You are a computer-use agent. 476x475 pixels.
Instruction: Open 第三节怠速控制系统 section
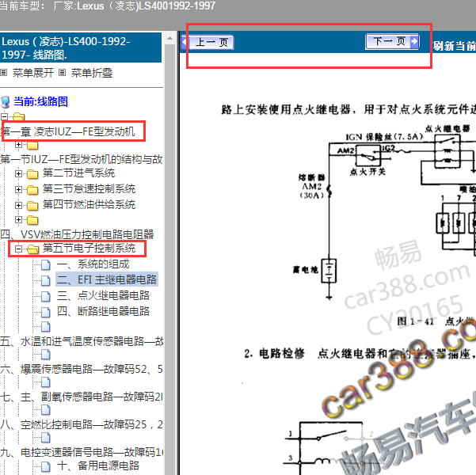pos(89,188)
